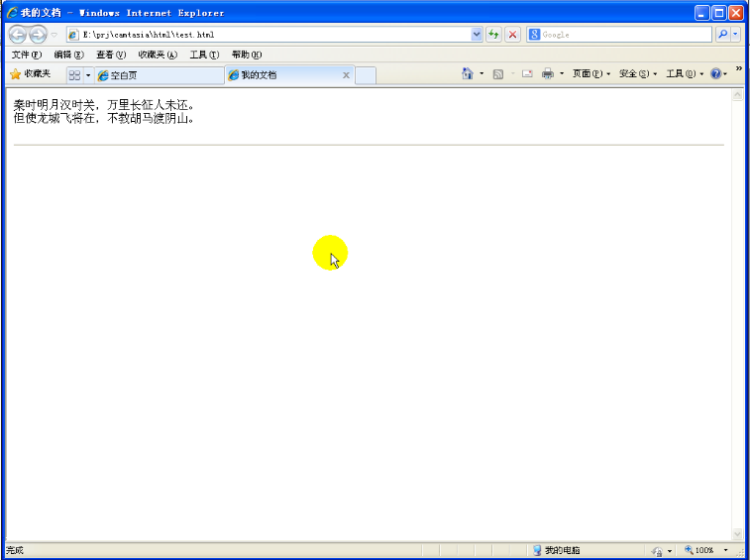Open the 收藏夹 favorites star button
Viewport: 750px width, 560px height.
point(30,74)
